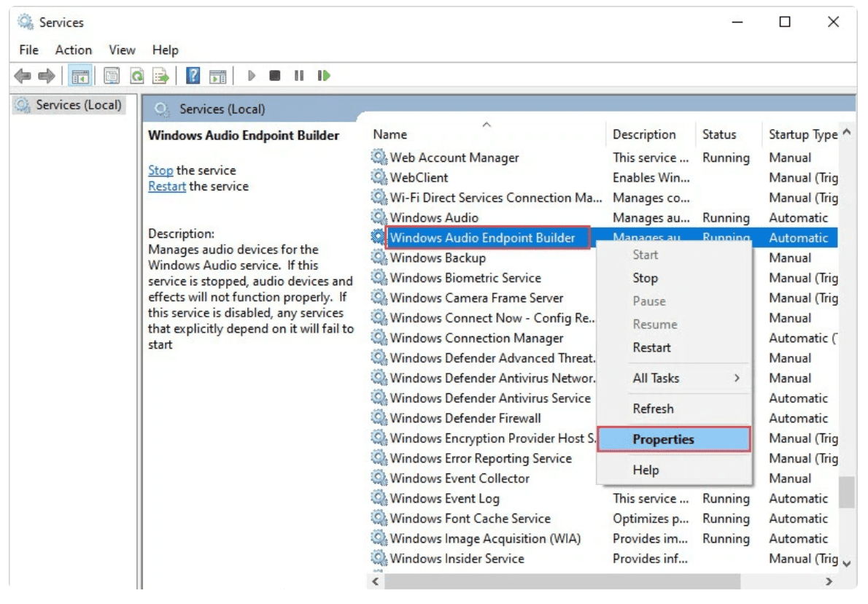Click the vertical scrollbar down arrow
The height and width of the screenshot is (604, 868).
(x=846, y=562)
